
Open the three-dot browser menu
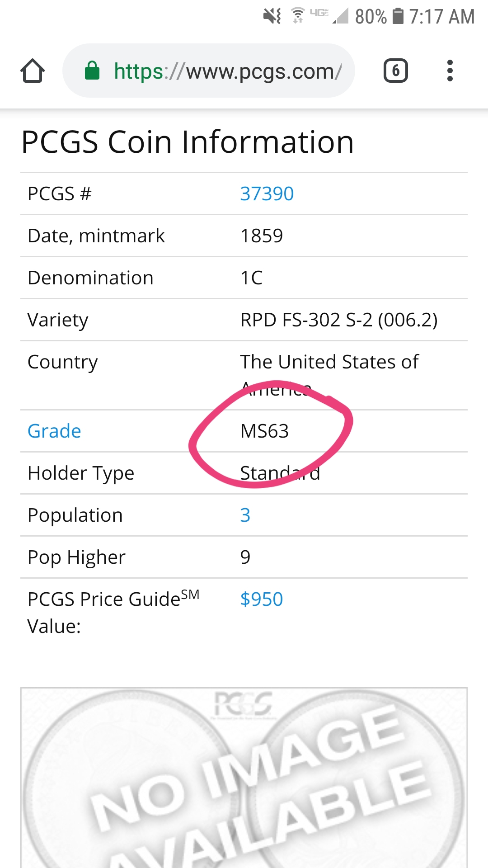[x=450, y=71]
